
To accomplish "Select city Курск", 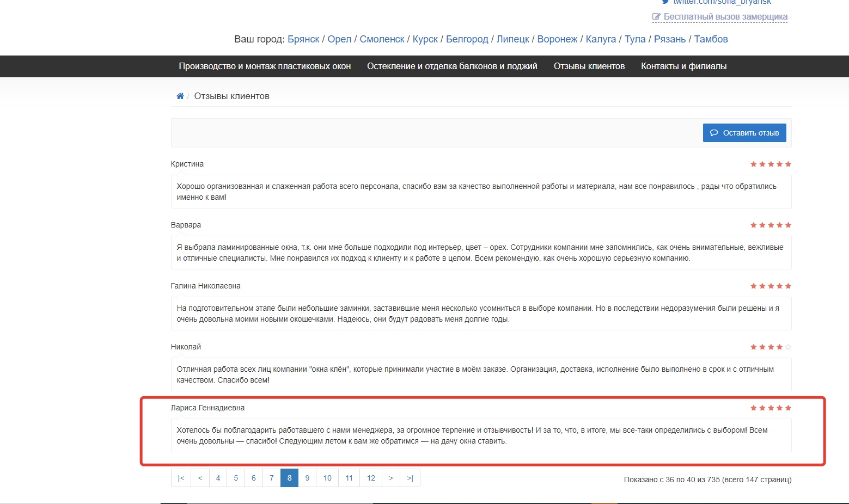I will 425,39.
